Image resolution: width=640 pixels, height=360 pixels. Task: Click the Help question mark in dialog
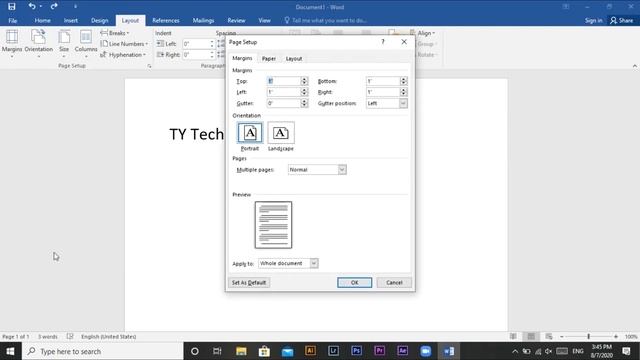point(383,42)
